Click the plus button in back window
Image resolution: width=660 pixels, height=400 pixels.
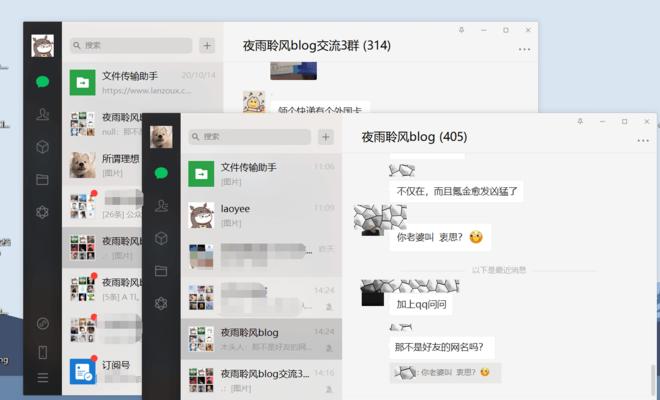click(x=207, y=45)
